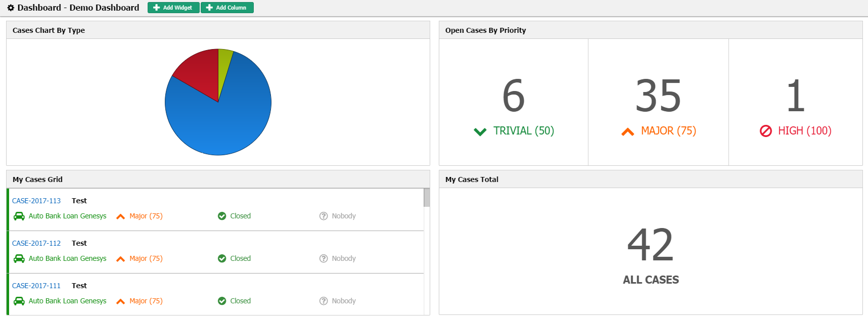868x317 pixels.
Task: Click the Closed checkmark icon for CASE-2017-111
Action: click(x=222, y=301)
